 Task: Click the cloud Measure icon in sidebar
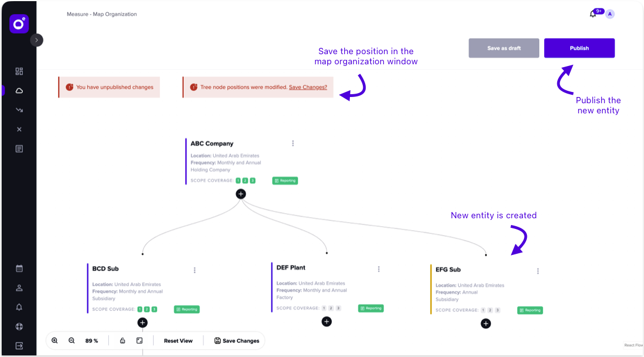coord(19,91)
